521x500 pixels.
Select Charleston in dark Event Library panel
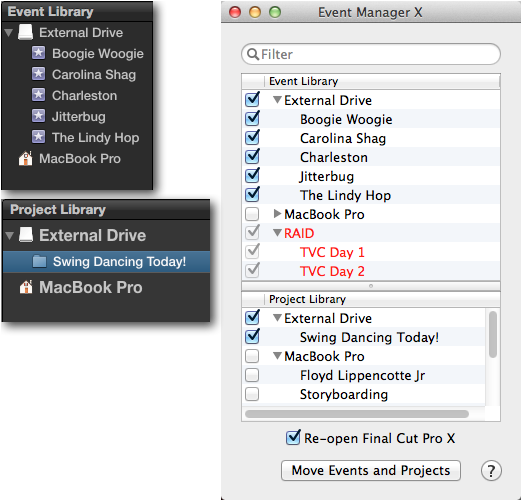(84, 95)
